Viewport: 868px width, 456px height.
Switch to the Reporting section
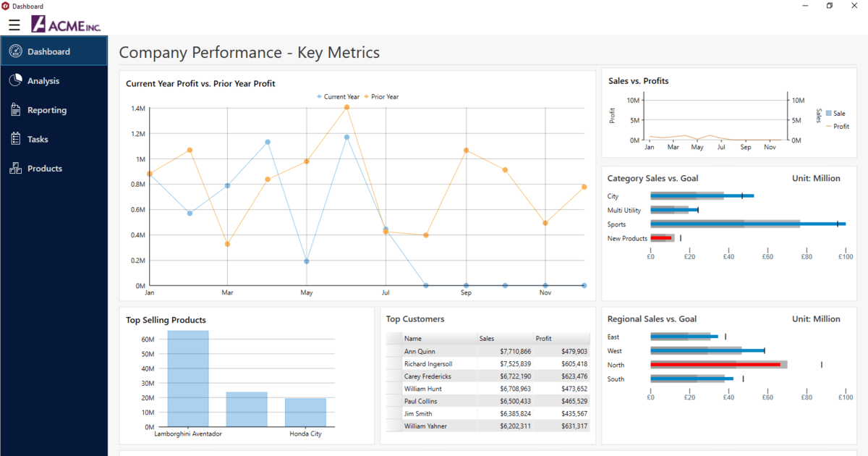pyautogui.click(x=47, y=109)
